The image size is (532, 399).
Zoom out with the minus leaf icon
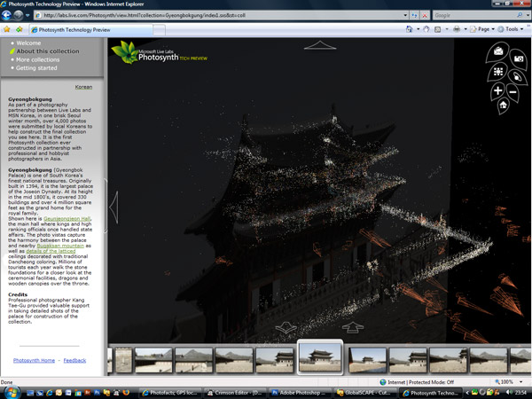point(512,92)
